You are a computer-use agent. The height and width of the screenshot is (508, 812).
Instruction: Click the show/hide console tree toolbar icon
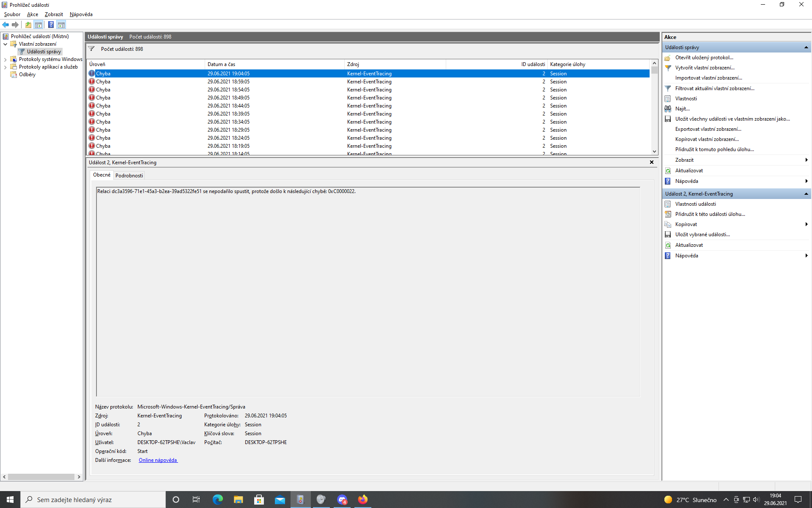pyautogui.click(x=38, y=25)
